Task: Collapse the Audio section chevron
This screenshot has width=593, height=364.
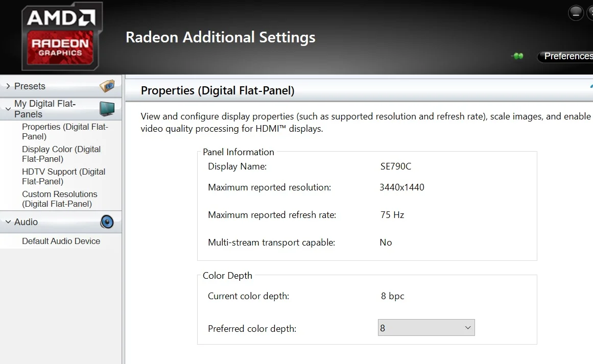Action: tap(8, 222)
